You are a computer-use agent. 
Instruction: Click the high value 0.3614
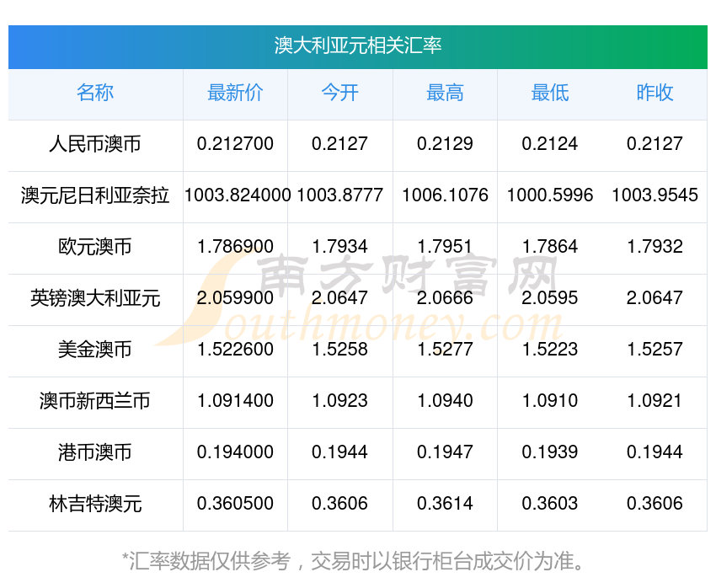click(445, 504)
